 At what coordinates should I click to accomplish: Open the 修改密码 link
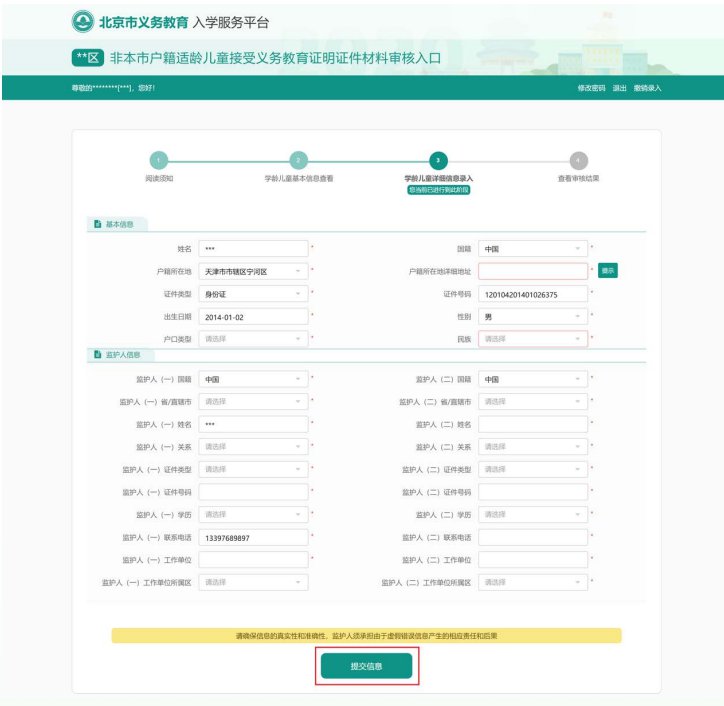click(591, 88)
